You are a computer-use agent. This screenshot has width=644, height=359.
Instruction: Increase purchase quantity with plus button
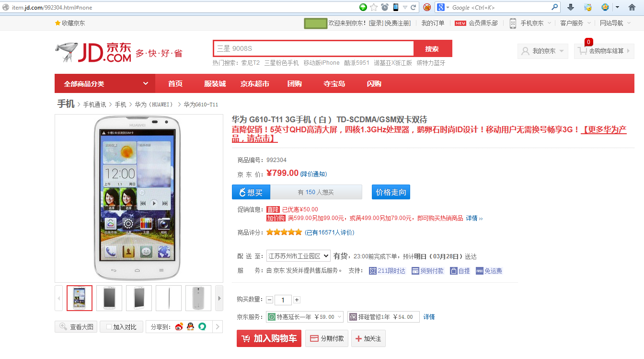tap(297, 300)
